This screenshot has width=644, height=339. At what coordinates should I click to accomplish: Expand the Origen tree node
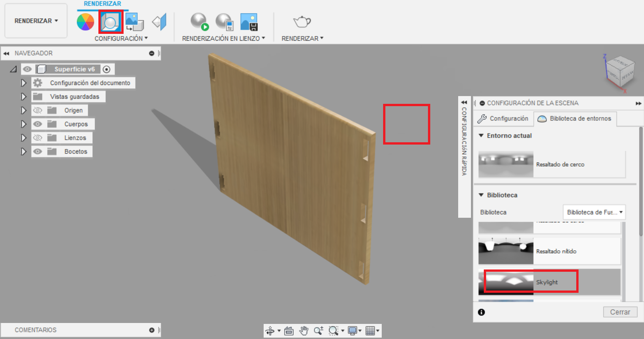24,110
